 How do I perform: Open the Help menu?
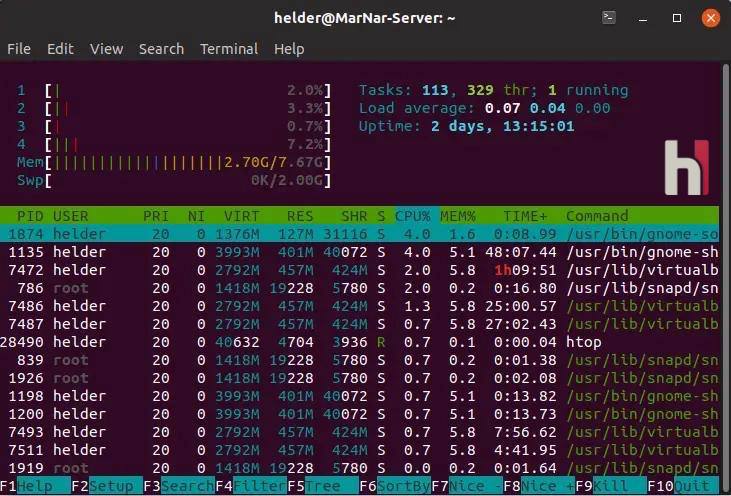coord(289,49)
